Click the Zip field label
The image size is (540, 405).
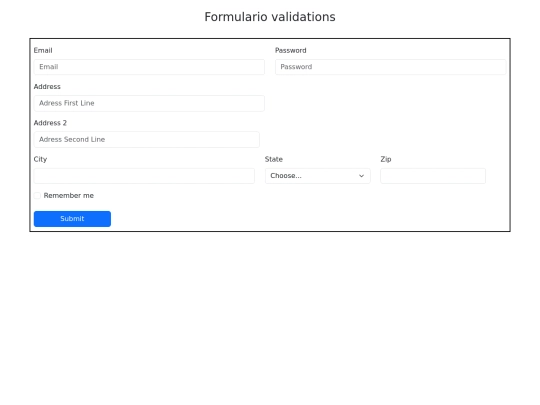[386, 159]
